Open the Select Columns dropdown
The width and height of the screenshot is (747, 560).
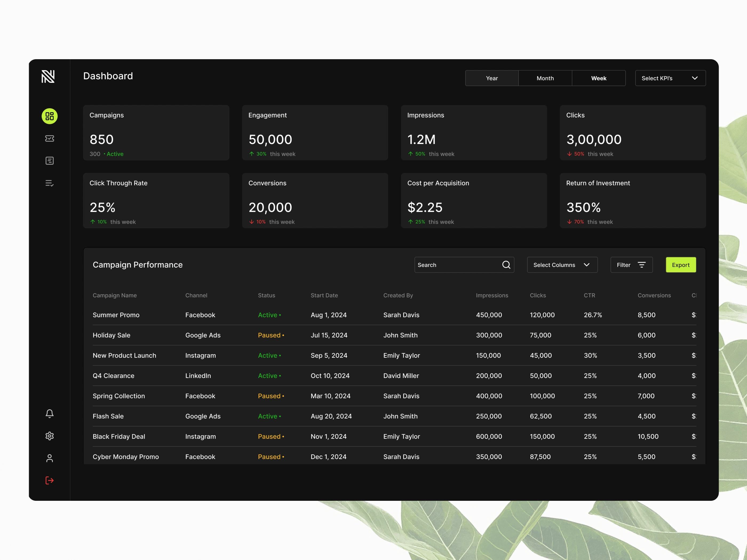(x=562, y=265)
